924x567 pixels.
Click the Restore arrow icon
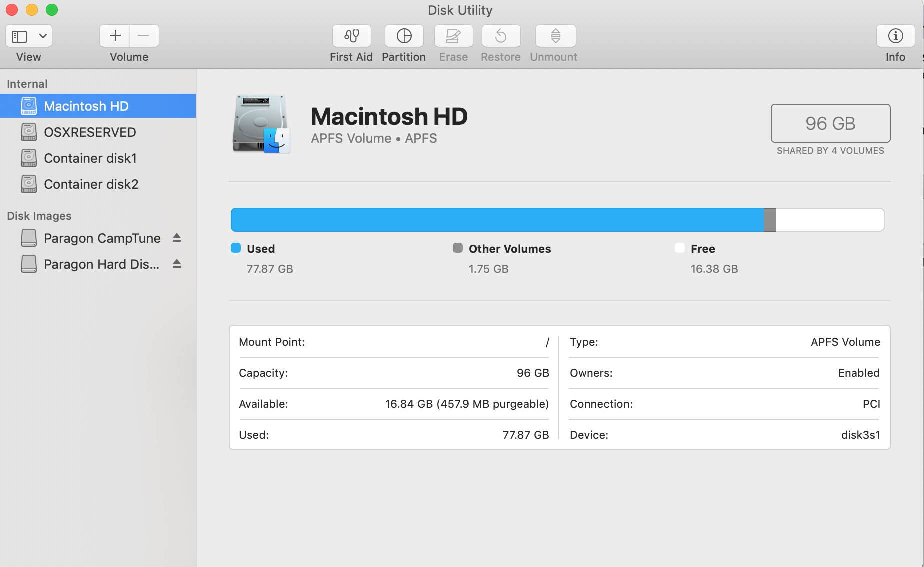click(x=501, y=36)
